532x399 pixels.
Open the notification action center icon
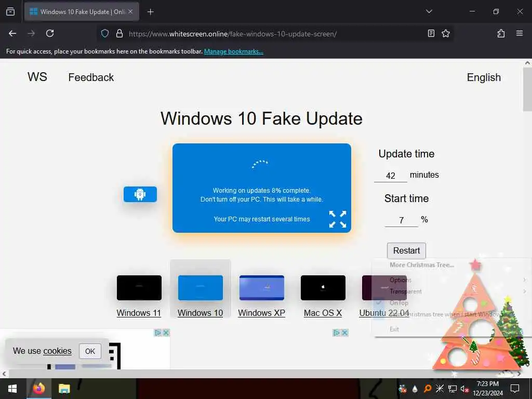(x=515, y=389)
